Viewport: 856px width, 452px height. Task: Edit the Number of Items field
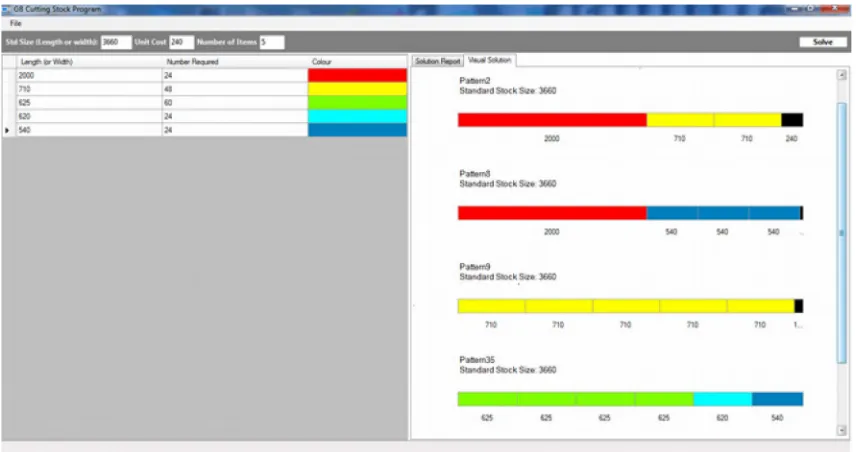coord(271,42)
